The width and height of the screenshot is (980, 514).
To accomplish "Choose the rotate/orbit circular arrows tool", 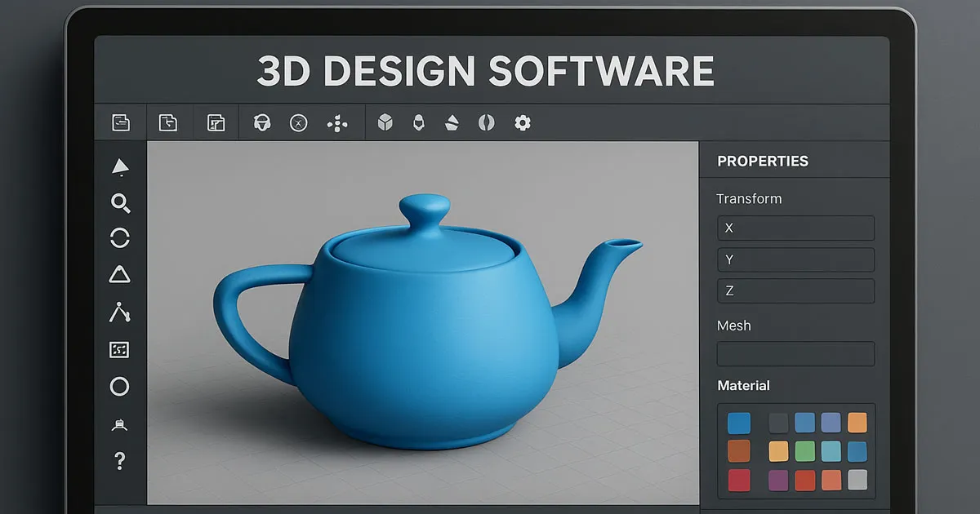I will [x=120, y=238].
